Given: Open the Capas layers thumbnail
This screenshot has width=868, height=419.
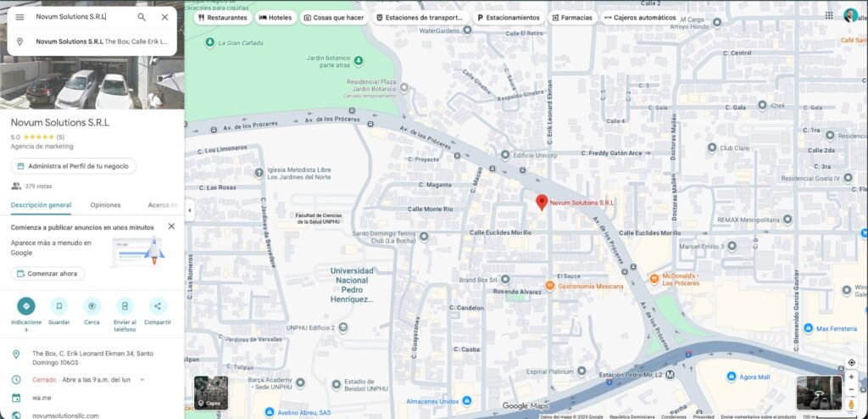Looking at the screenshot, I should coord(211,393).
